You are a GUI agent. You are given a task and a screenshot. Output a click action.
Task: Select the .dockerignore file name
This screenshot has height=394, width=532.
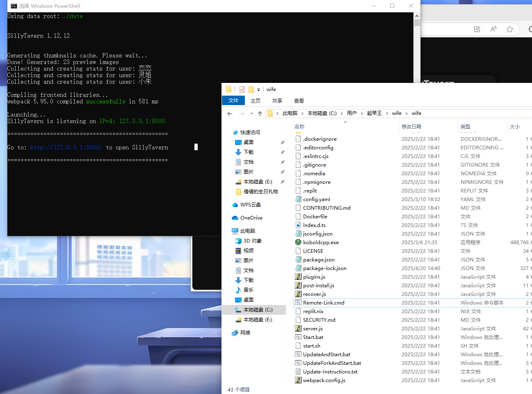click(320, 139)
